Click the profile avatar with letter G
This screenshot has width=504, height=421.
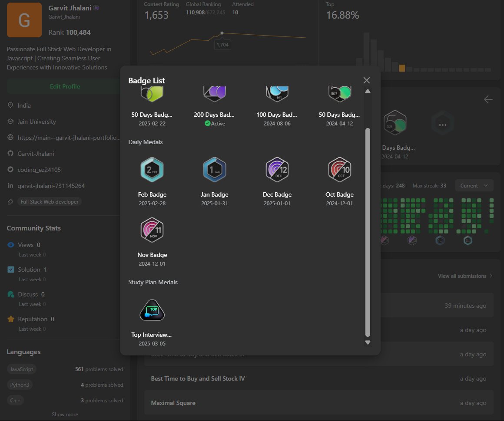point(24,20)
